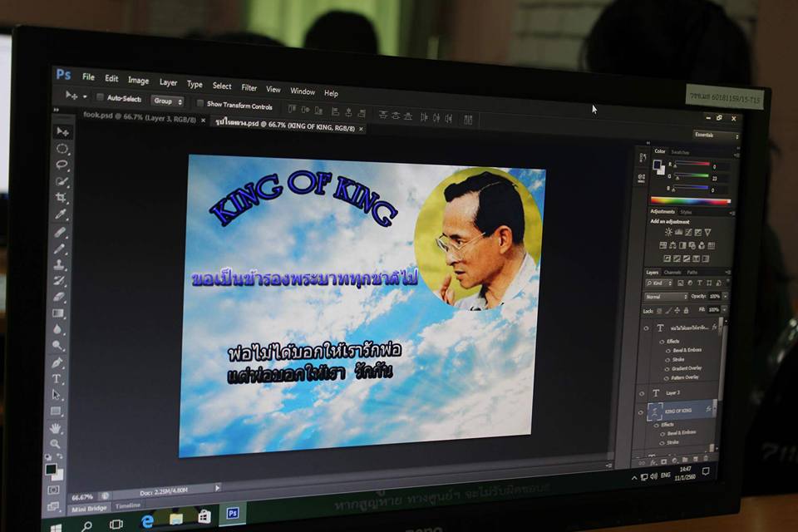
Task: Toggle visibility of Layer 3
Action: click(641, 392)
